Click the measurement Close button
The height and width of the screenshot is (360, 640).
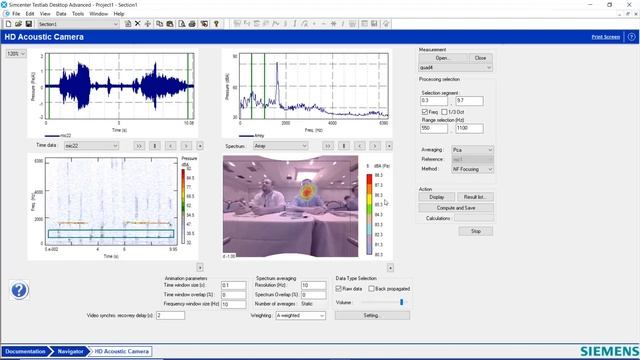[480, 58]
